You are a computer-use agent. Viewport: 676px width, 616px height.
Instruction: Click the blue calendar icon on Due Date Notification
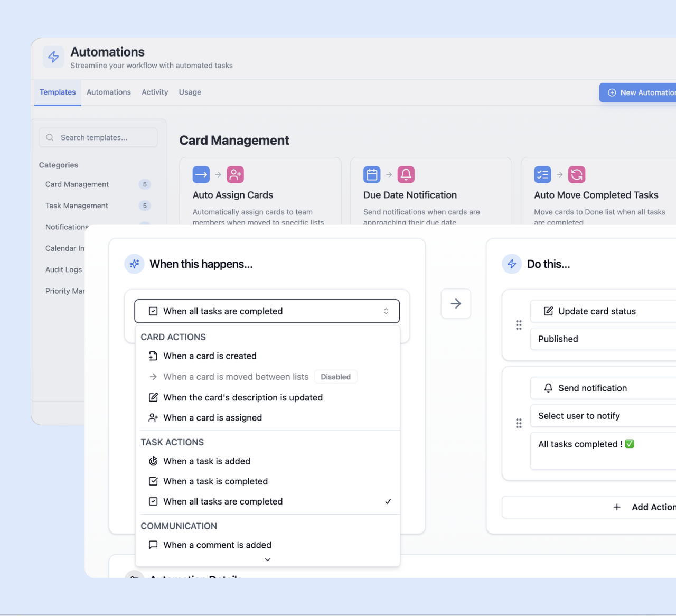pos(372,174)
